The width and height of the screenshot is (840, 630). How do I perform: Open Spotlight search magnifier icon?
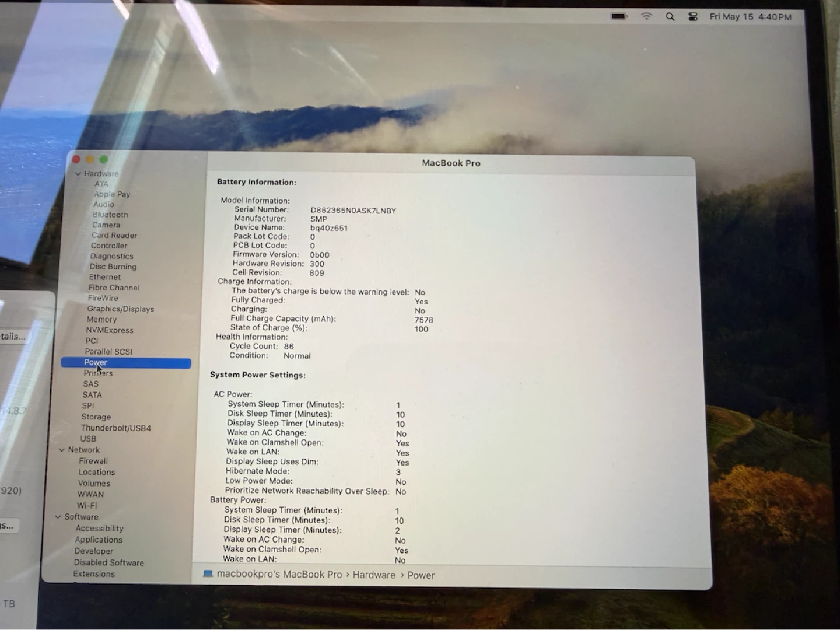(x=670, y=17)
